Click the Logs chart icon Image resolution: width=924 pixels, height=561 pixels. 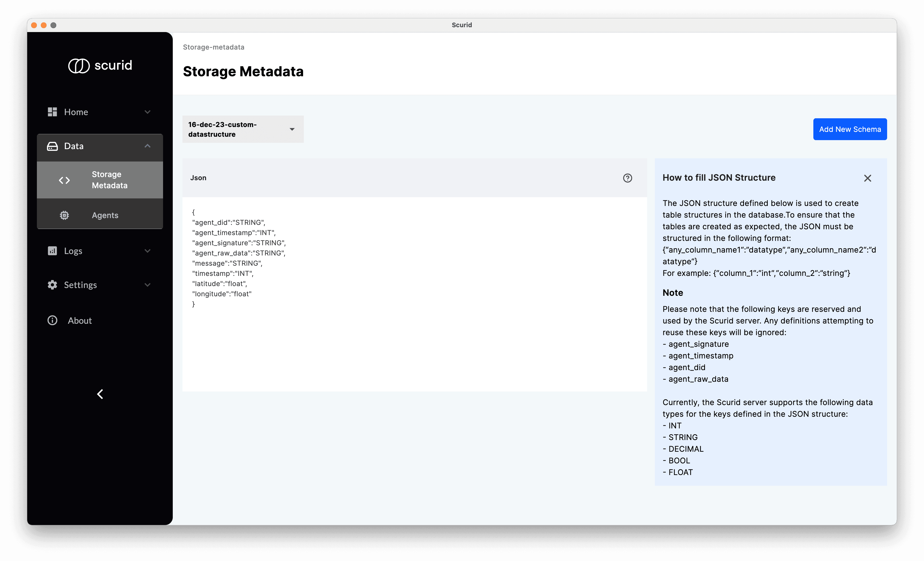click(52, 251)
